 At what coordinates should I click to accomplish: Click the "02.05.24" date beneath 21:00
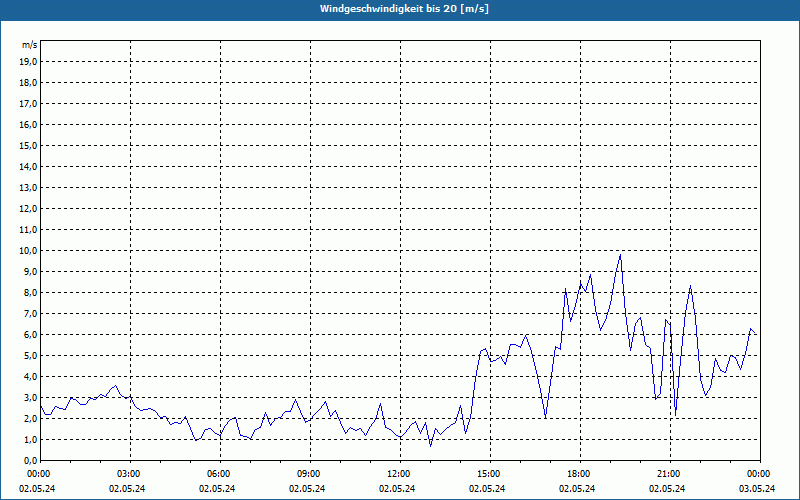coord(667,488)
